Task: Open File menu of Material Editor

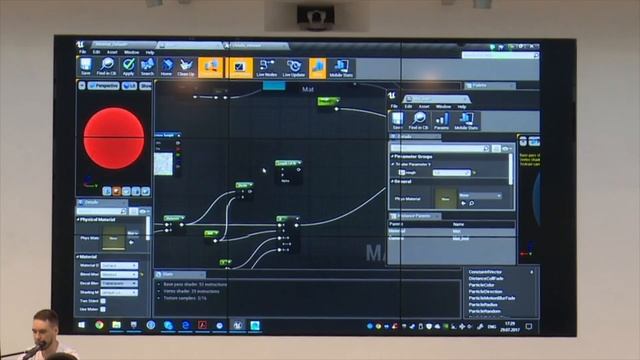Action: click(82, 52)
